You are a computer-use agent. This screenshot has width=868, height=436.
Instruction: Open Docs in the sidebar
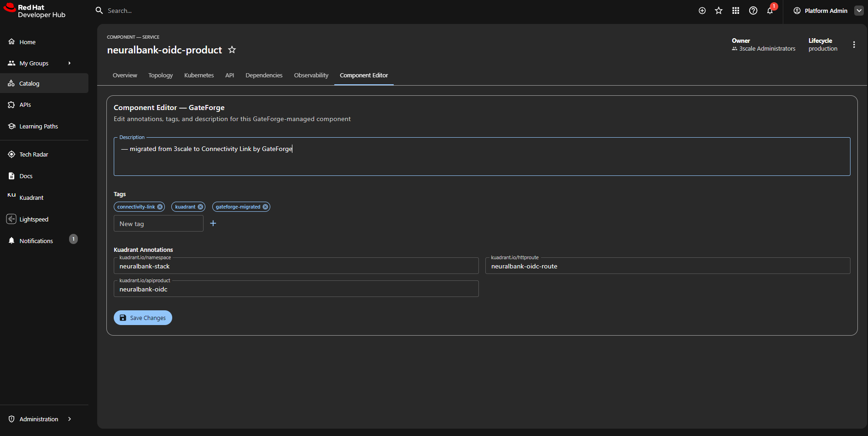pyautogui.click(x=44, y=176)
